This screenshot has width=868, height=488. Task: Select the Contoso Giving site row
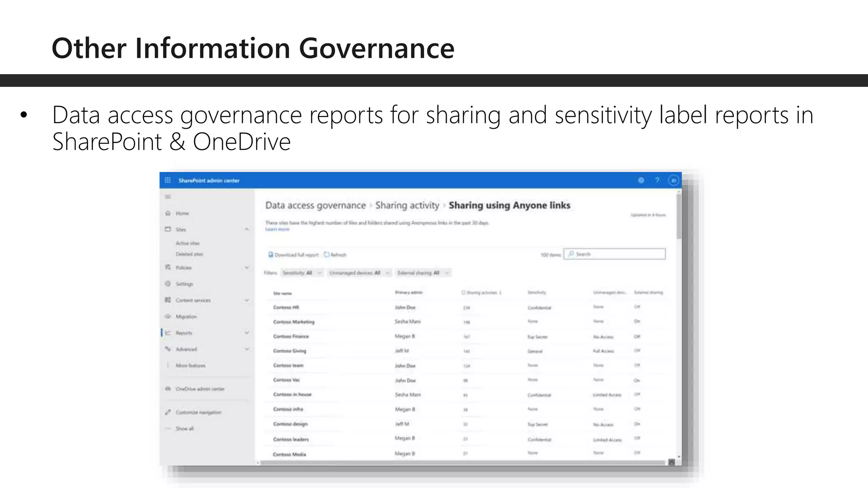(x=466, y=351)
